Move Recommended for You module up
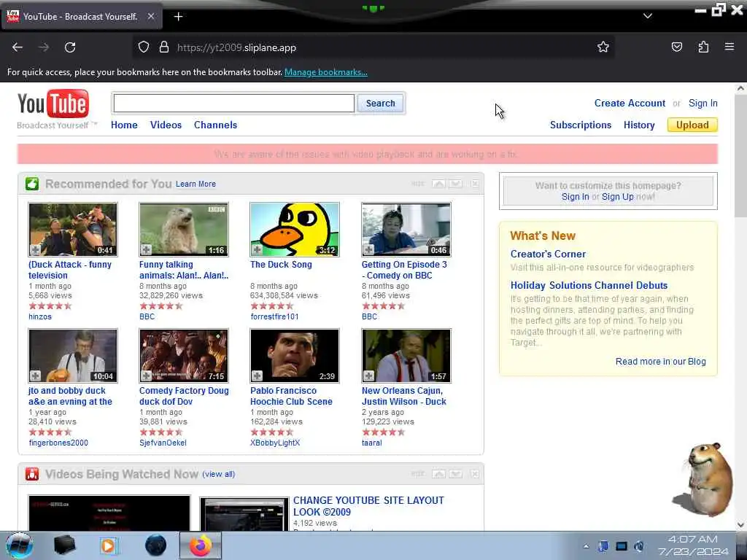 (x=438, y=184)
